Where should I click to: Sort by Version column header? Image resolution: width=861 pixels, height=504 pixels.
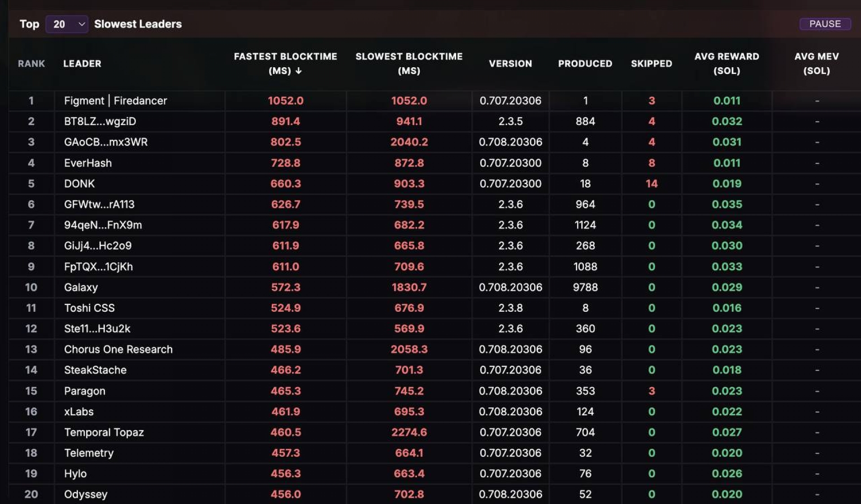pyautogui.click(x=510, y=64)
